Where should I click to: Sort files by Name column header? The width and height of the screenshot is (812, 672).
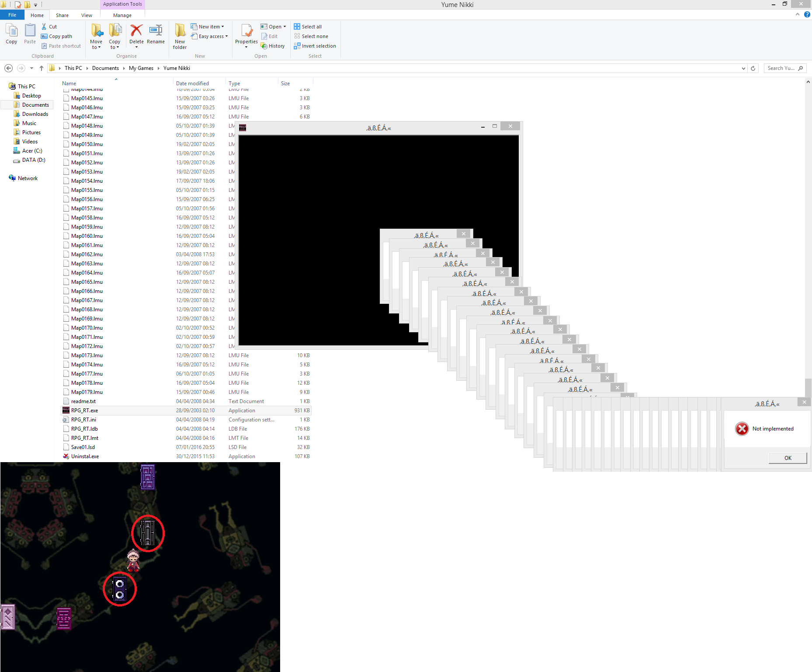click(69, 84)
